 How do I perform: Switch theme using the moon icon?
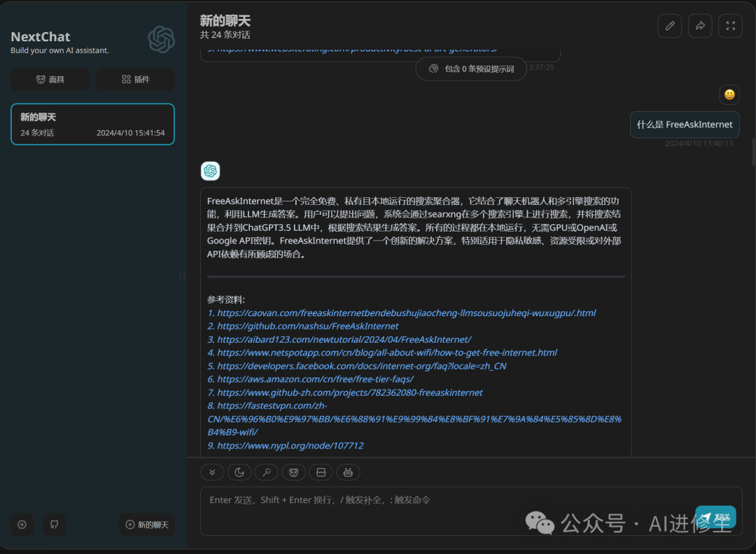click(x=239, y=473)
